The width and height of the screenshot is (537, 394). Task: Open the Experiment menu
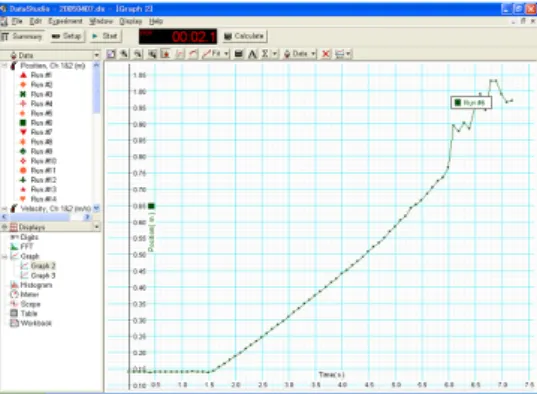65,21
